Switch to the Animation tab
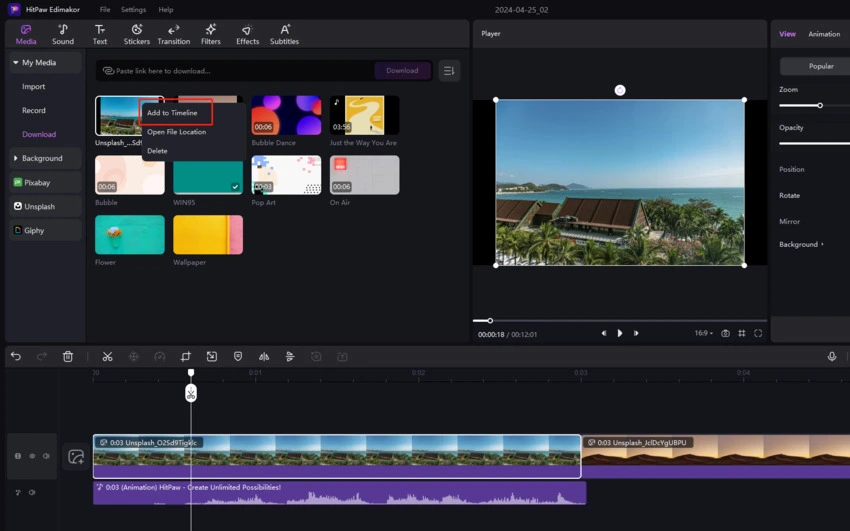This screenshot has height=531, width=850. 824,34
